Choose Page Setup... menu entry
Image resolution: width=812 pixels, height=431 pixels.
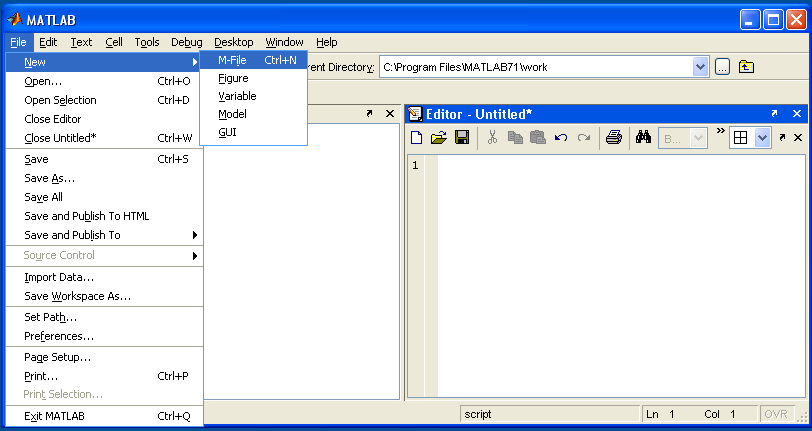coord(104,357)
